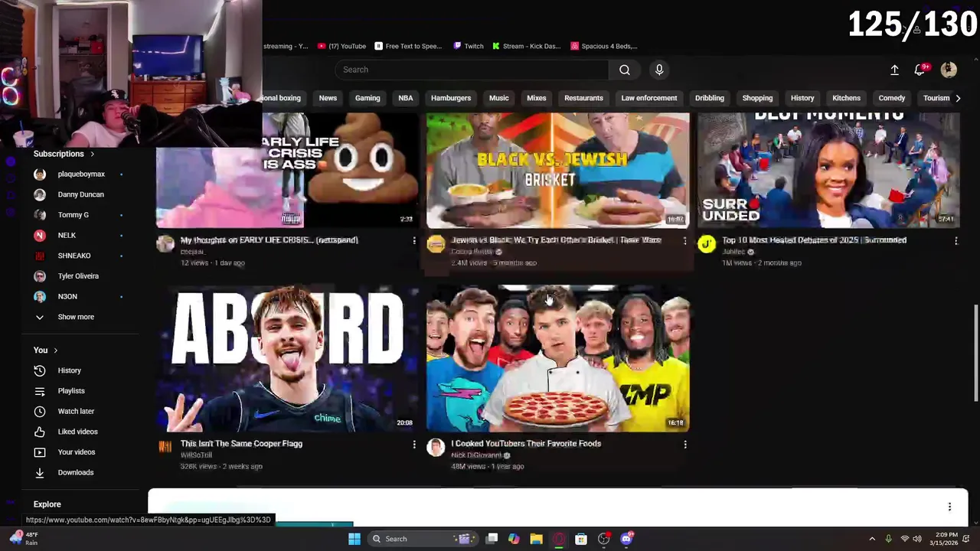Open options menu on the bottom shelf section

(949, 507)
